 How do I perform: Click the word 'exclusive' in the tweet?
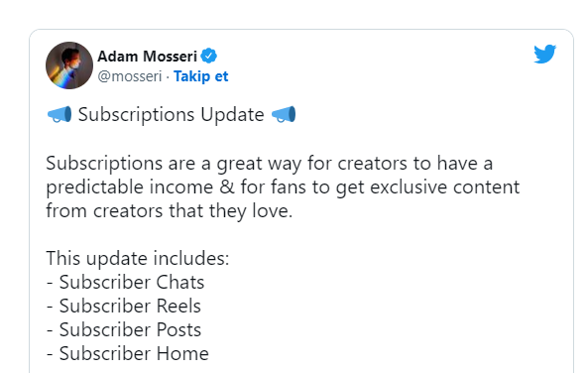(409, 186)
